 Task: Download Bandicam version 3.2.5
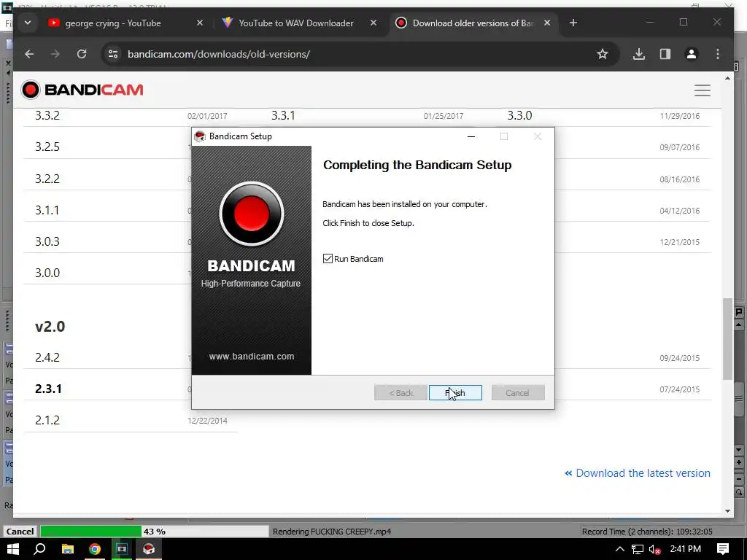pos(47,147)
